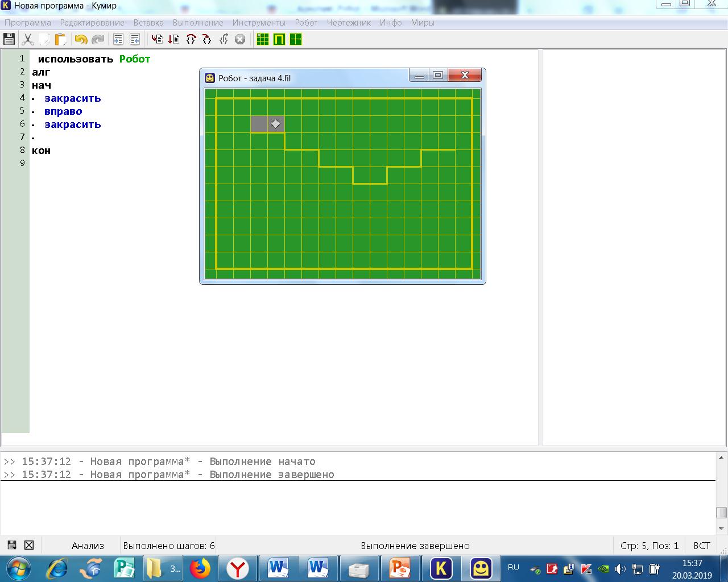Run program with the red arrow icon

[157, 39]
